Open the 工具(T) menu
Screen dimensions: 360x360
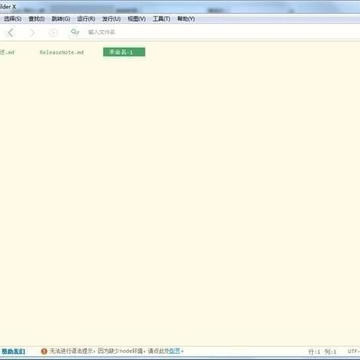pos(161,19)
